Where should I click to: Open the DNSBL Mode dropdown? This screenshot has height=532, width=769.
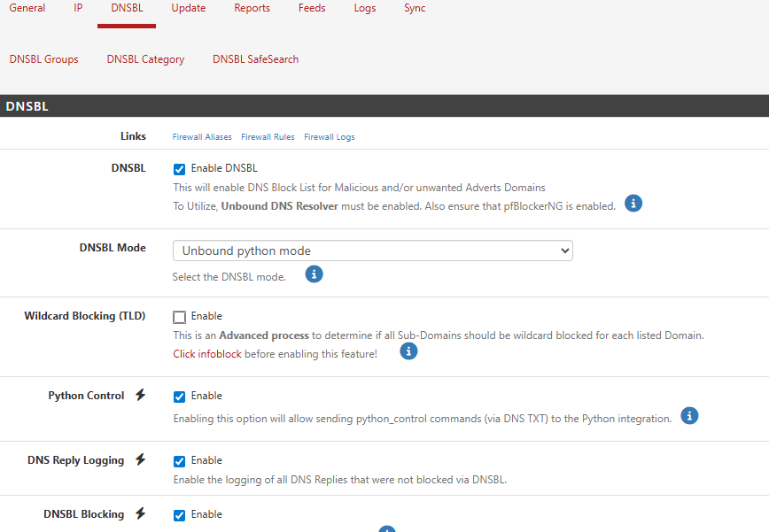click(x=372, y=251)
